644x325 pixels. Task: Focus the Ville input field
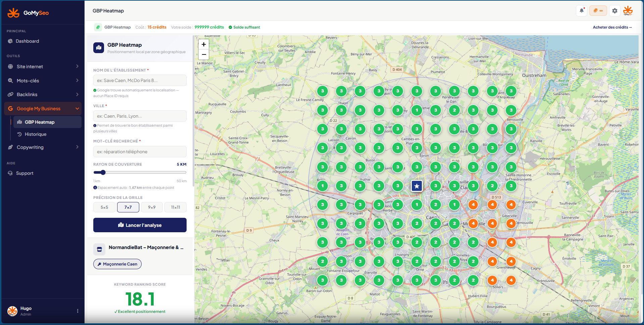coord(140,116)
